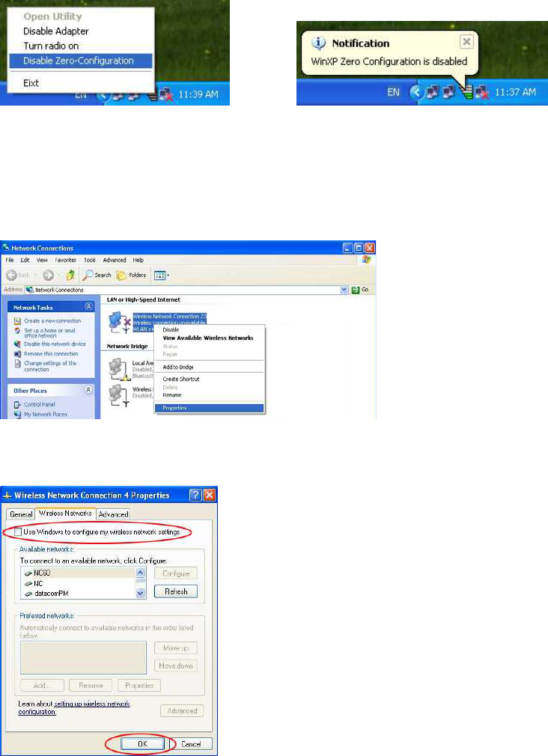Click available networks scroll down arrow

pyautogui.click(x=141, y=594)
